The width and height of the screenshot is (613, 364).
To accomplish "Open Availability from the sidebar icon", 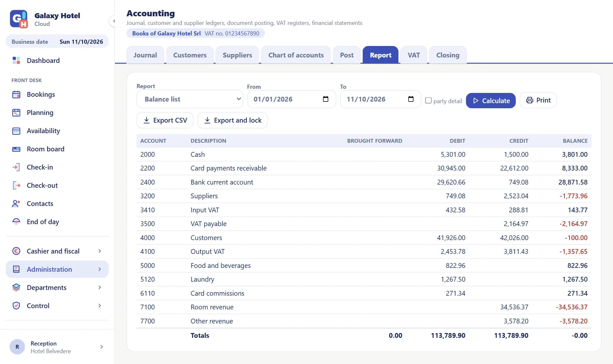I will 16,131.
